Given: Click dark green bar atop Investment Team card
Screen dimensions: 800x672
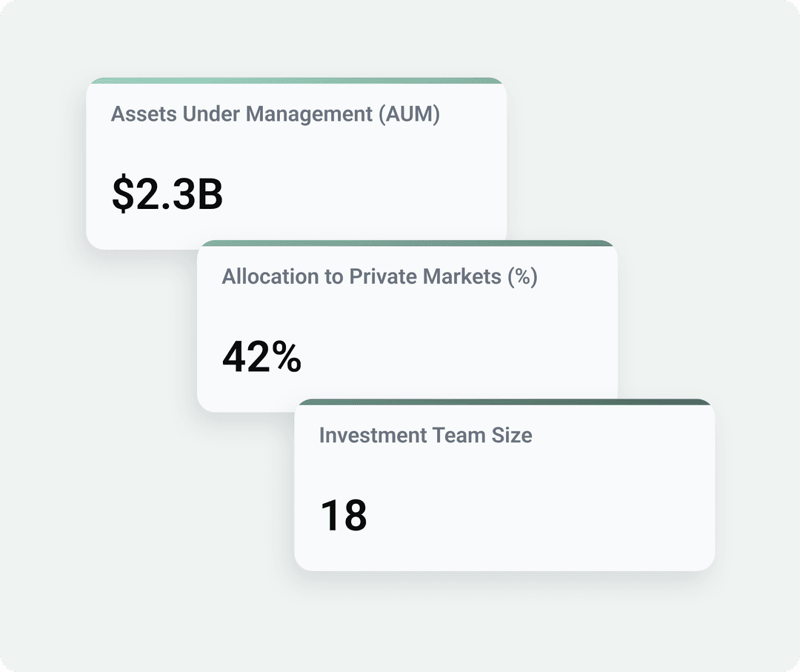Looking at the screenshot, I should 504,402.
